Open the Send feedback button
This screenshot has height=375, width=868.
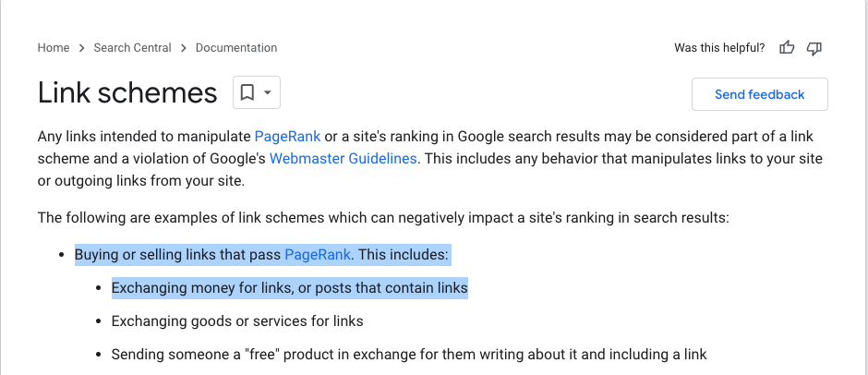(759, 94)
